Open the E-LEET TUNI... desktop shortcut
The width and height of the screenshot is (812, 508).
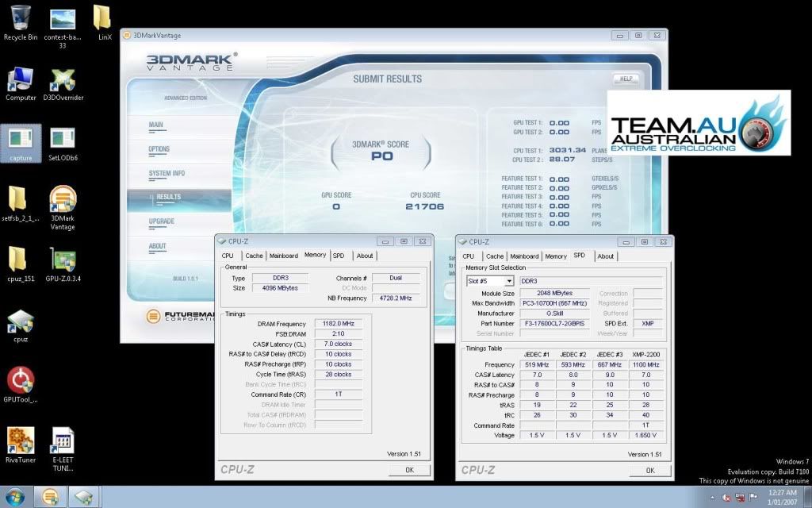click(x=63, y=449)
